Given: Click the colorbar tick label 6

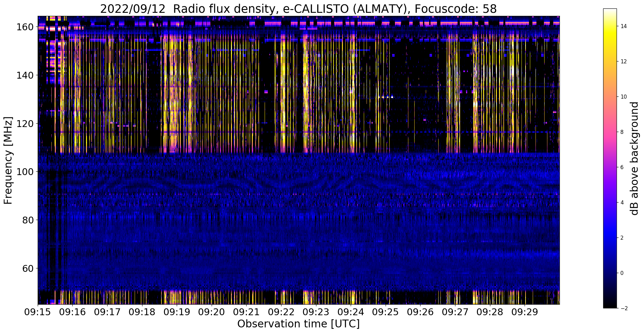Looking at the screenshot, I should coord(622,168).
